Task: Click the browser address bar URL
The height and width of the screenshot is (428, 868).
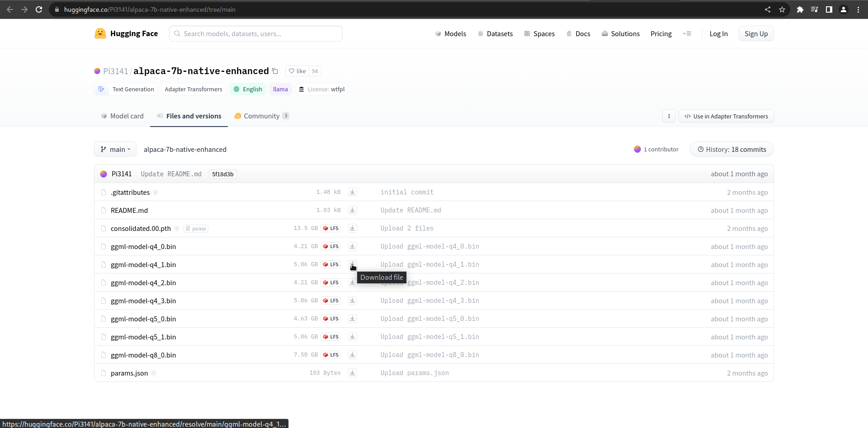Action: pos(150,9)
